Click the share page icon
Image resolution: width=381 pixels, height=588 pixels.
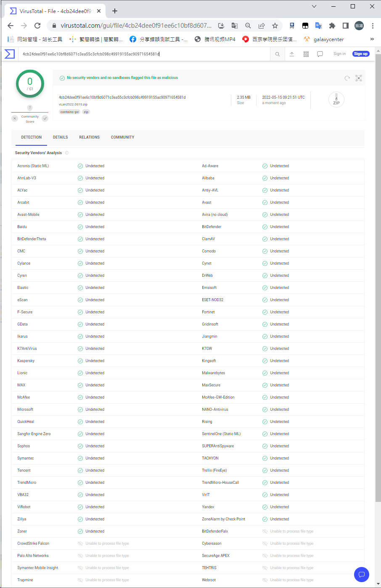(x=262, y=26)
